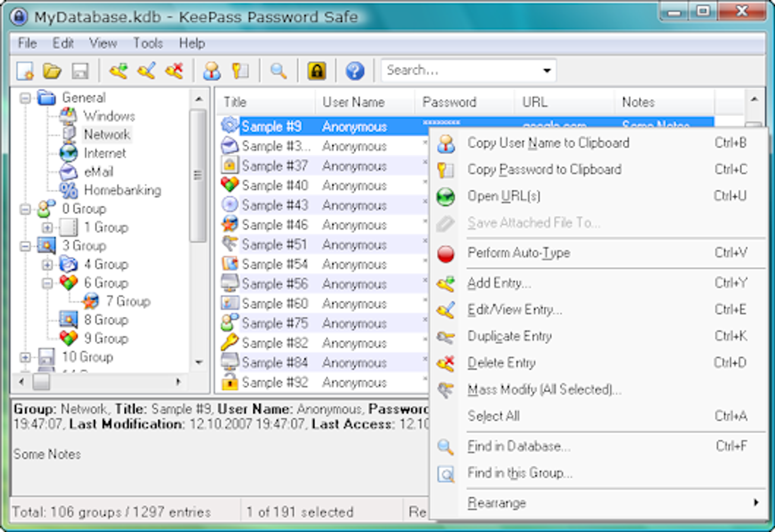The height and width of the screenshot is (532, 775).
Task: Open the File menu
Action: (27, 43)
